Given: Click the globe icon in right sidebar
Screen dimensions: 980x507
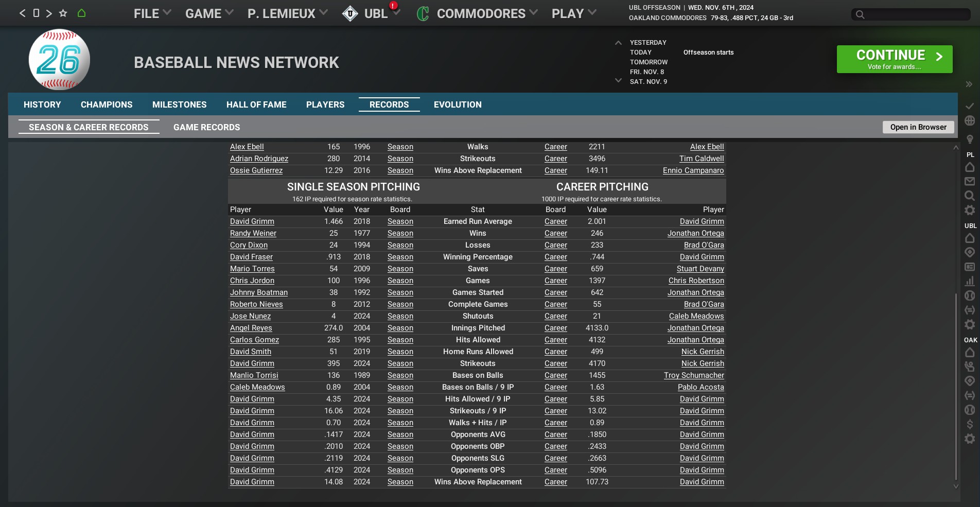Looking at the screenshot, I should pos(970,120).
